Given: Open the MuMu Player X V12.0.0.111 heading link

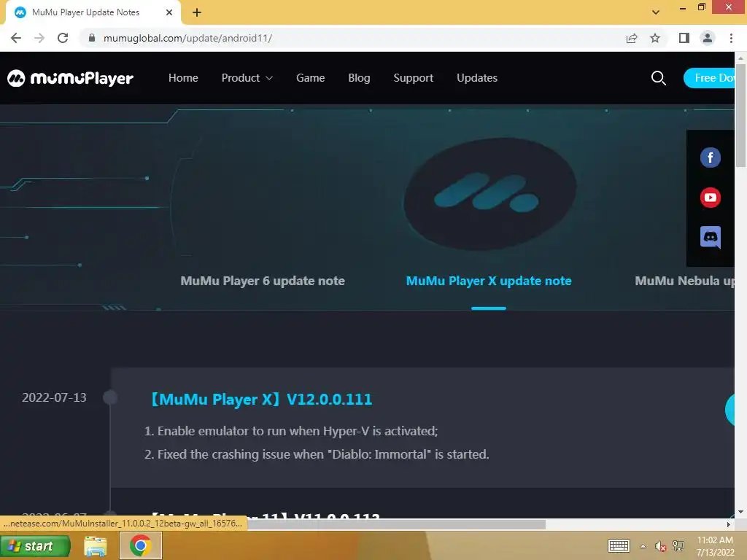Looking at the screenshot, I should click(x=260, y=399).
